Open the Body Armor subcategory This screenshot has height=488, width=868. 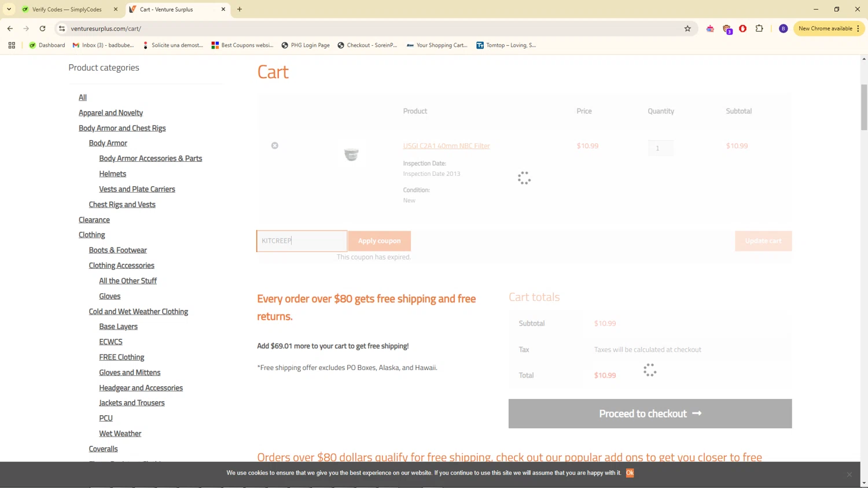point(108,143)
